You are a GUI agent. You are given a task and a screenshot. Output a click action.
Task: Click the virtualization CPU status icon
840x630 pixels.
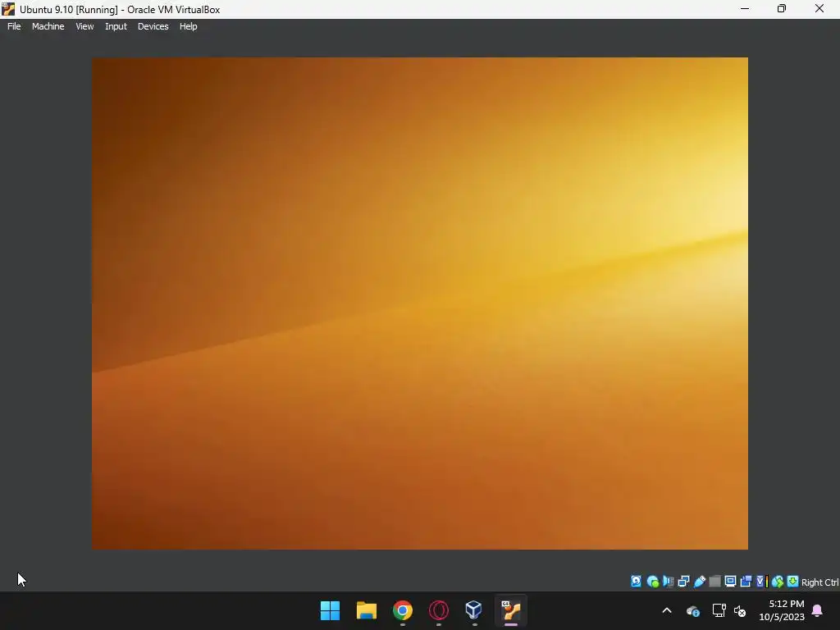tap(762, 582)
